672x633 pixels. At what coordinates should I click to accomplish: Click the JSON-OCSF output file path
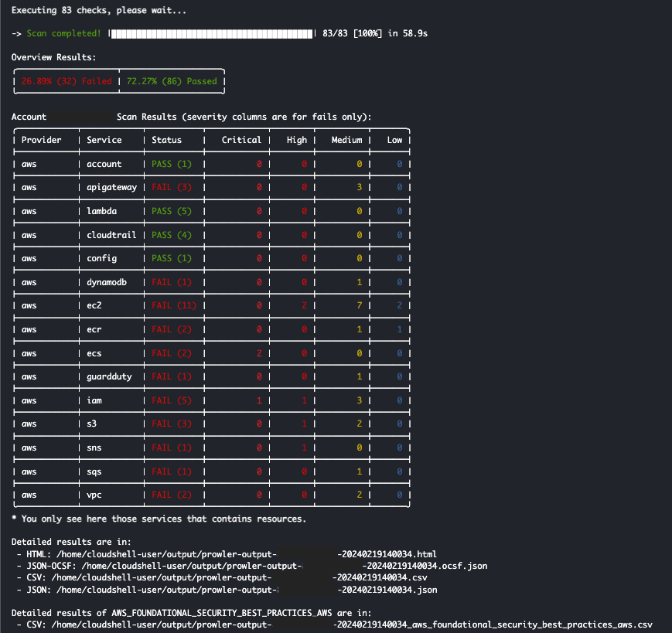coord(284,567)
